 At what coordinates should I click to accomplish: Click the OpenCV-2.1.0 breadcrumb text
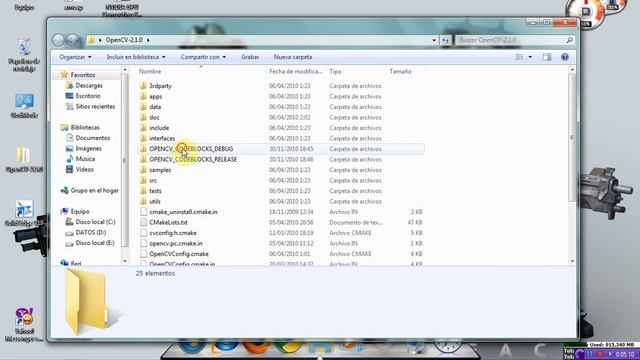124,40
